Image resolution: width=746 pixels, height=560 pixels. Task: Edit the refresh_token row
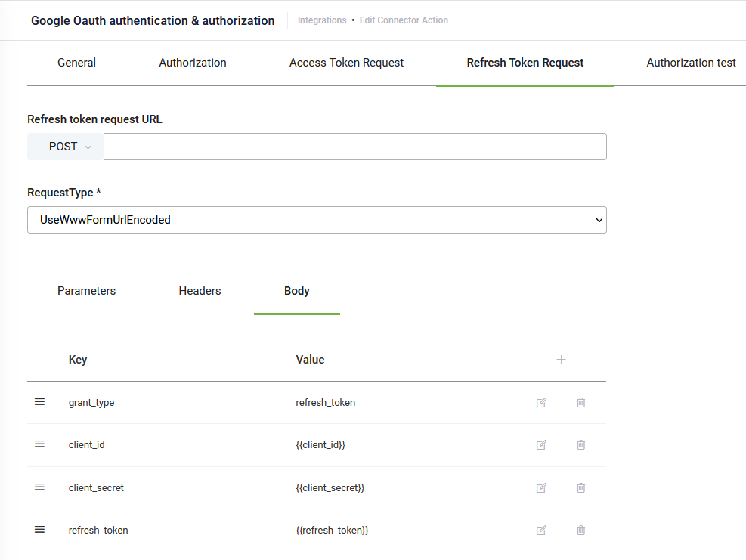pyautogui.click(x=541, y=530)
